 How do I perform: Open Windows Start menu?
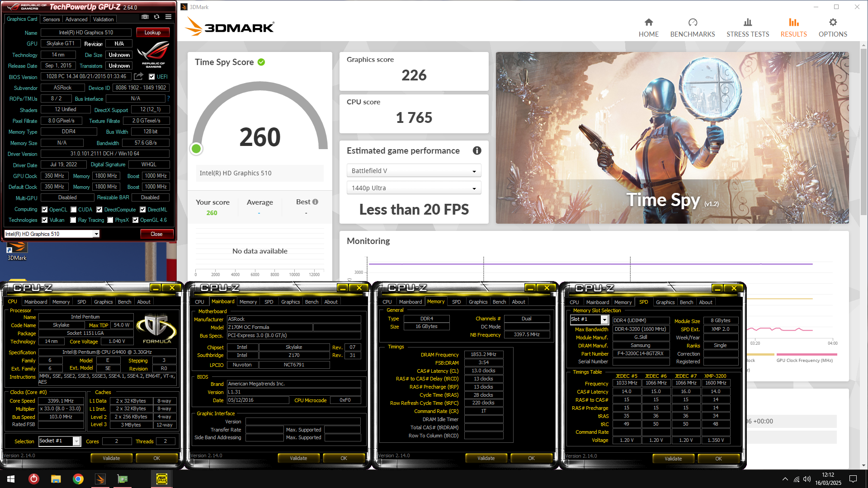[x=11, y=479]
